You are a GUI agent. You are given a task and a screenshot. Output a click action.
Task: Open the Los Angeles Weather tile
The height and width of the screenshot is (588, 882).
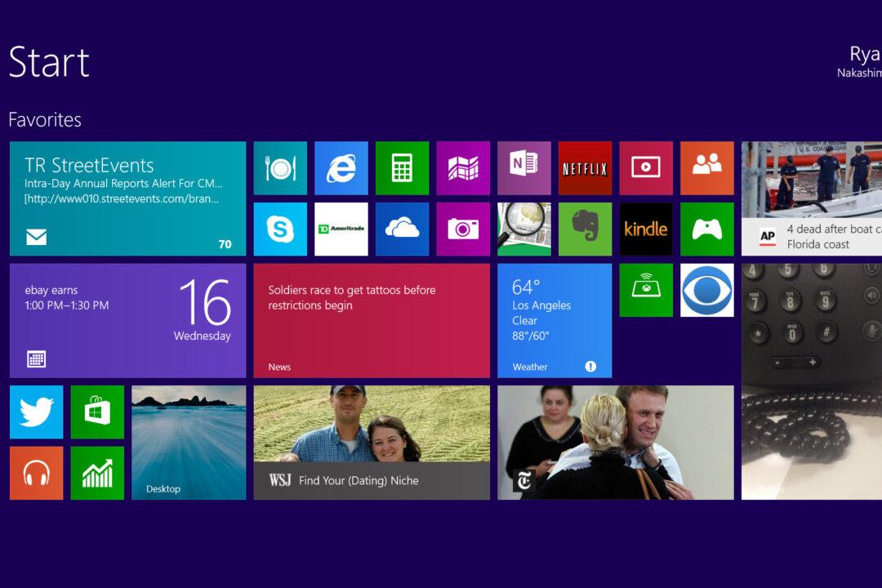click(555, 320)
